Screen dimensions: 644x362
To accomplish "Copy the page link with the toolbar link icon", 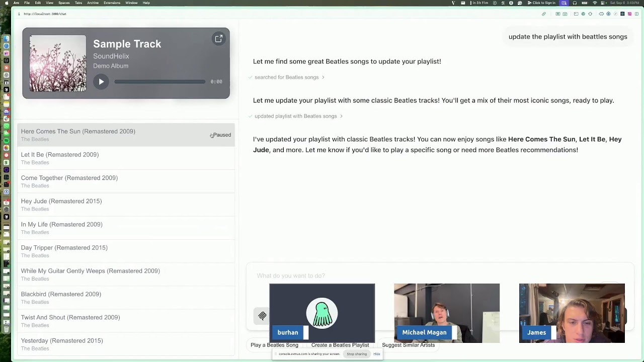I will pos(544,14).
